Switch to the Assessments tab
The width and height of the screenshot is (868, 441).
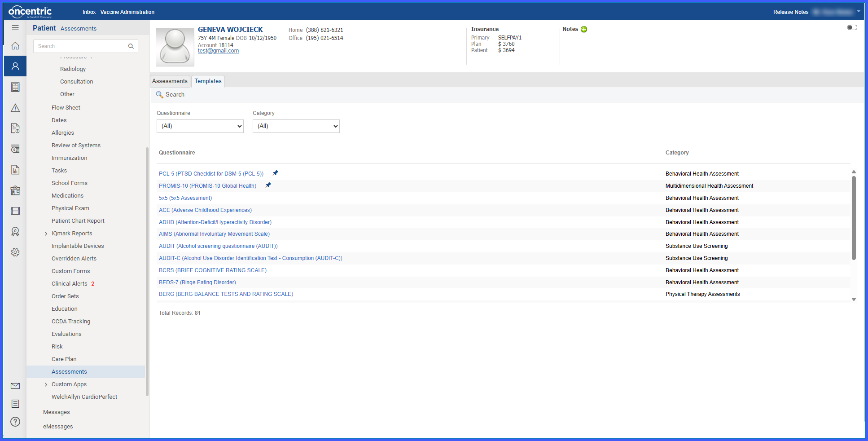click(170, 81)
